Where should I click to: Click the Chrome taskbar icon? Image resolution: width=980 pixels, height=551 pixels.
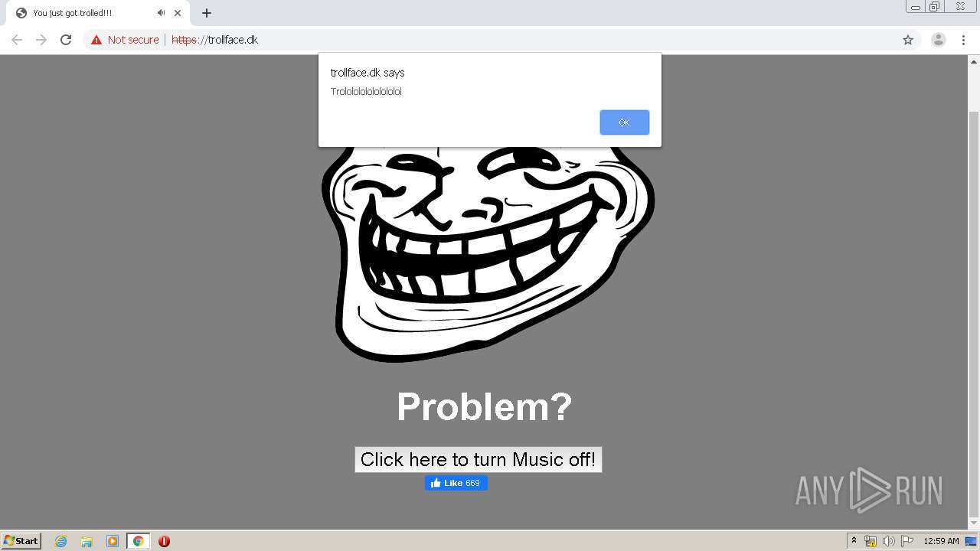(138, 541)
